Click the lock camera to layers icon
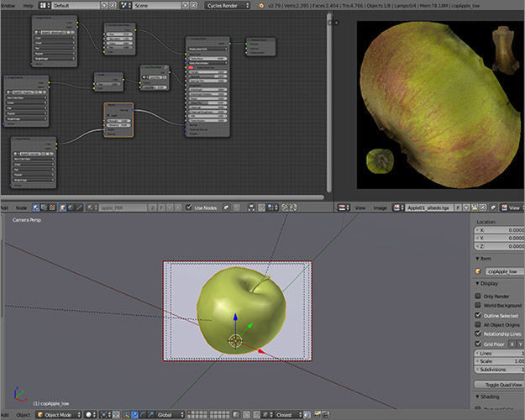 [x=236, y=415]
